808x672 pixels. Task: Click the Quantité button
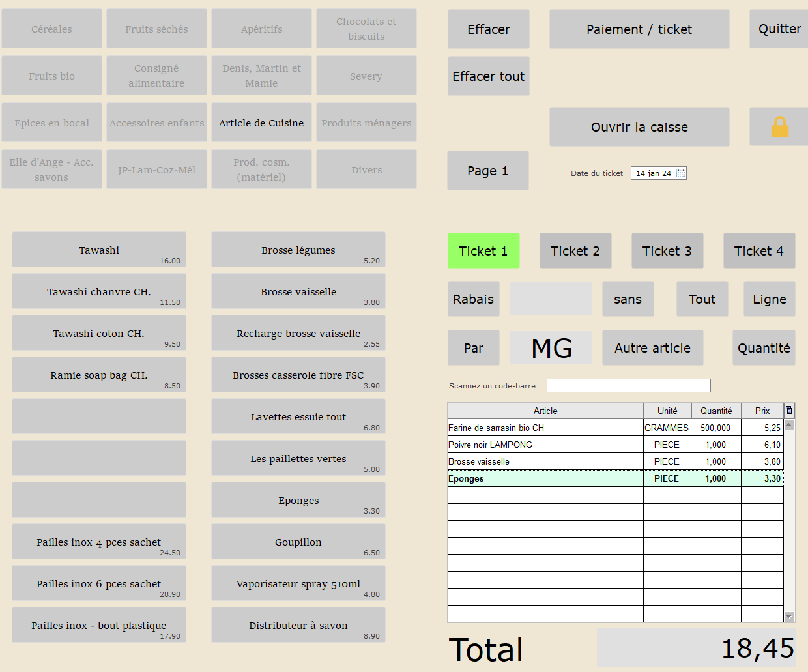coord(764,348)
